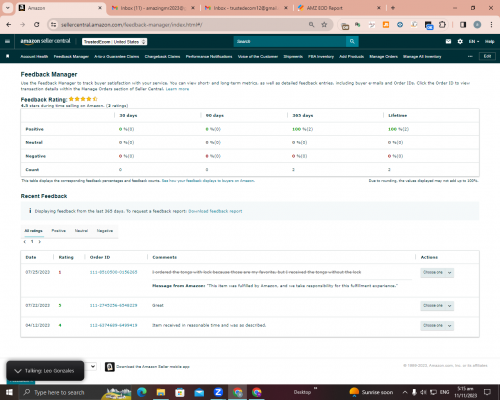Open Choose one dropdown for the Great feedback
500x400 pixels.
pyautogui.click(x=437, y=306)
